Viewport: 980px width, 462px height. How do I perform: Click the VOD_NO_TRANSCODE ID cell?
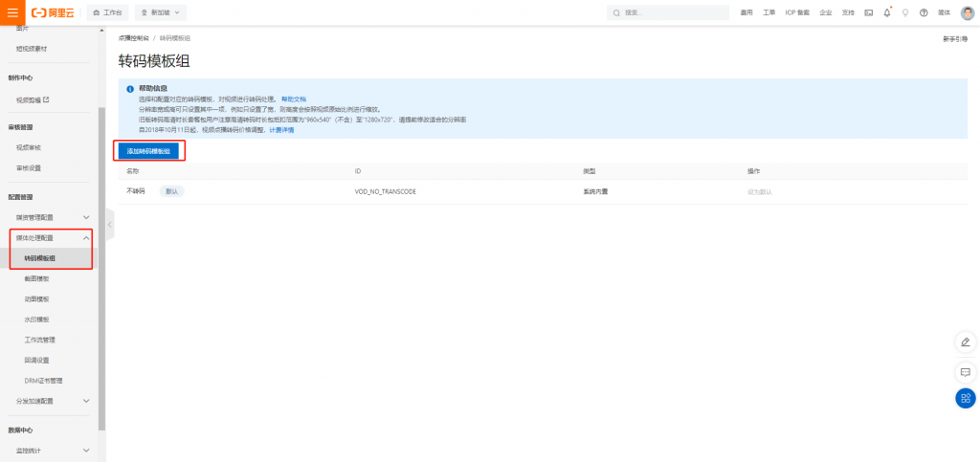(386, 191)
